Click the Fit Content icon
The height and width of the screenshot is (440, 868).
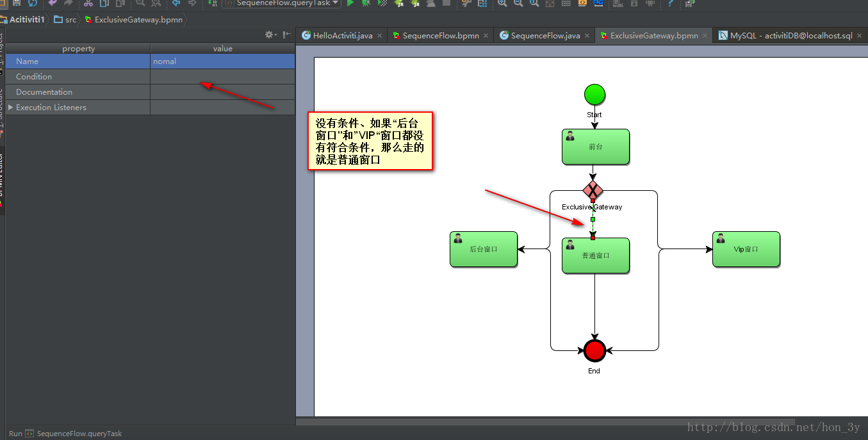[550, 3]
